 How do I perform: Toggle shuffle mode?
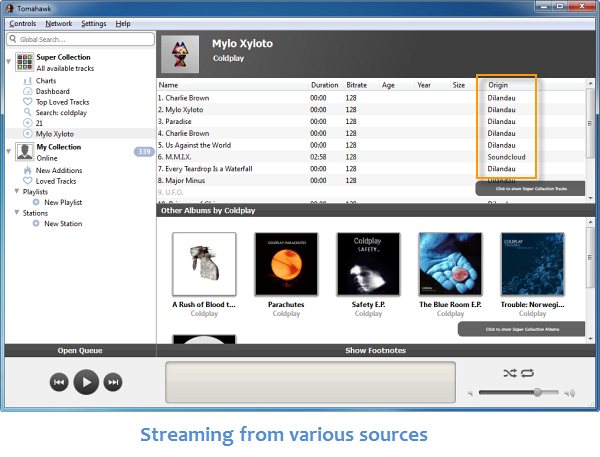click(510, 373)
